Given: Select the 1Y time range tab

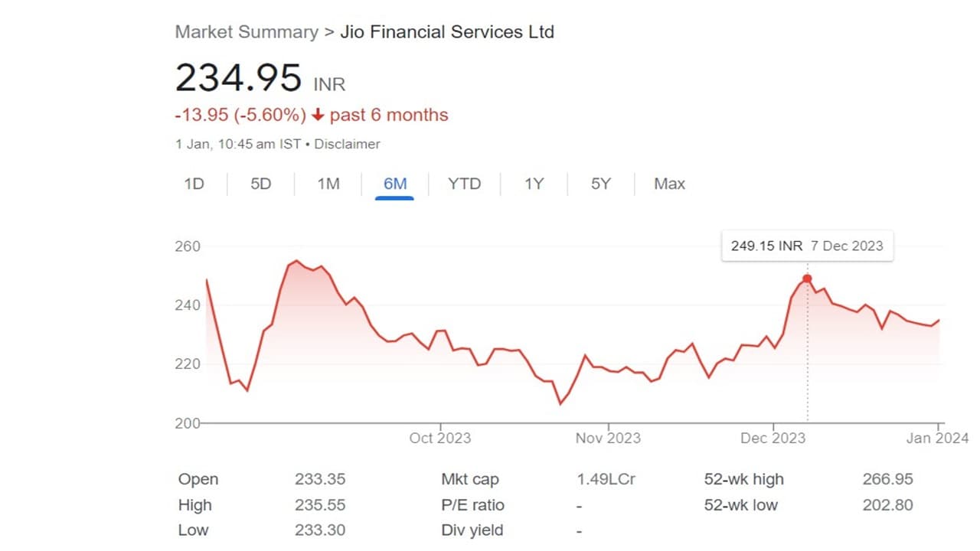Looking at the screenshot, I should coord(534,184).
